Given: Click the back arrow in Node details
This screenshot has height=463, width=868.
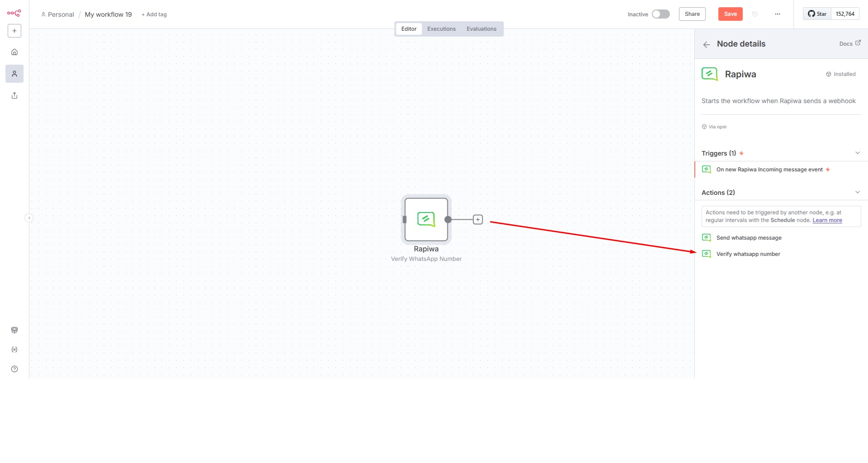Looking at the screenshot, I should tap(707, 44).
